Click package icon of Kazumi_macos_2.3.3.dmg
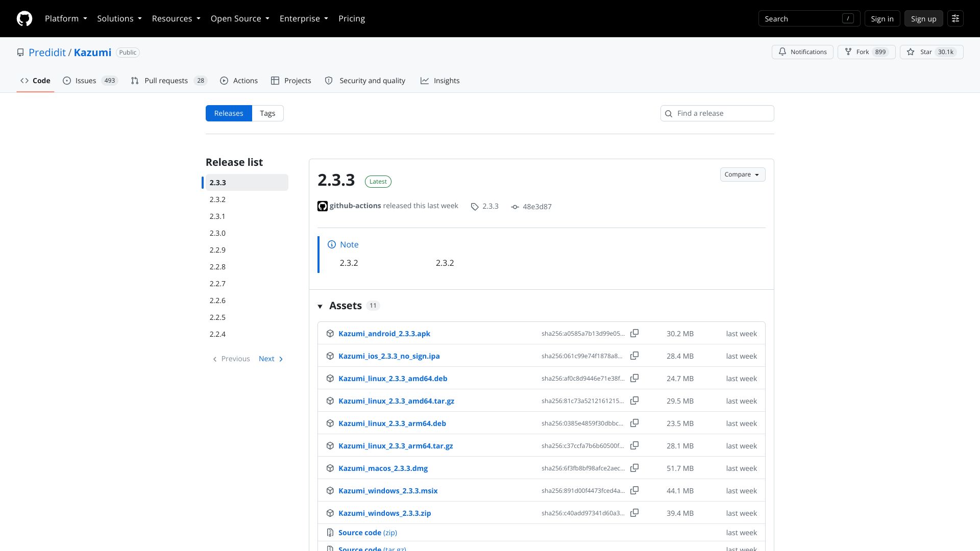This screenshot has height=551, width=980. [330, 468]
